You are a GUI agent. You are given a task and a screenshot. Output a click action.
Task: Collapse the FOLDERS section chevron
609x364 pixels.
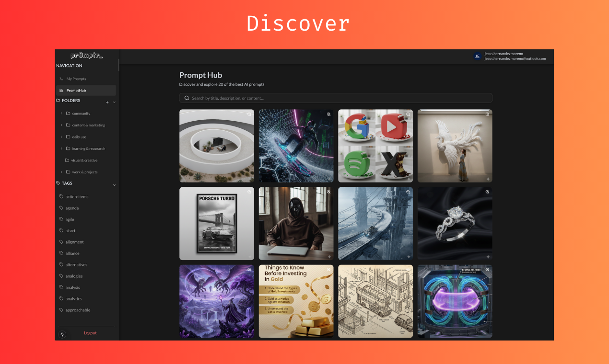(x=114, y=102)
